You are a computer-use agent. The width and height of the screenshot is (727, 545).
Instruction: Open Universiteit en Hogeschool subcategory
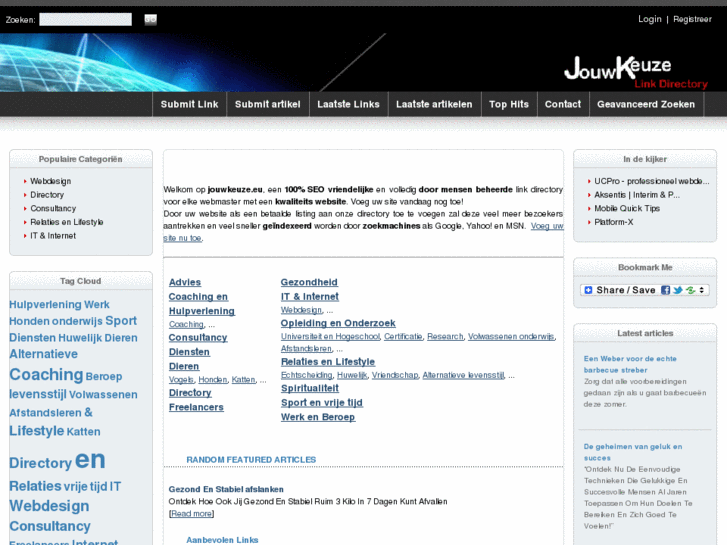click(x=330, y=336)
